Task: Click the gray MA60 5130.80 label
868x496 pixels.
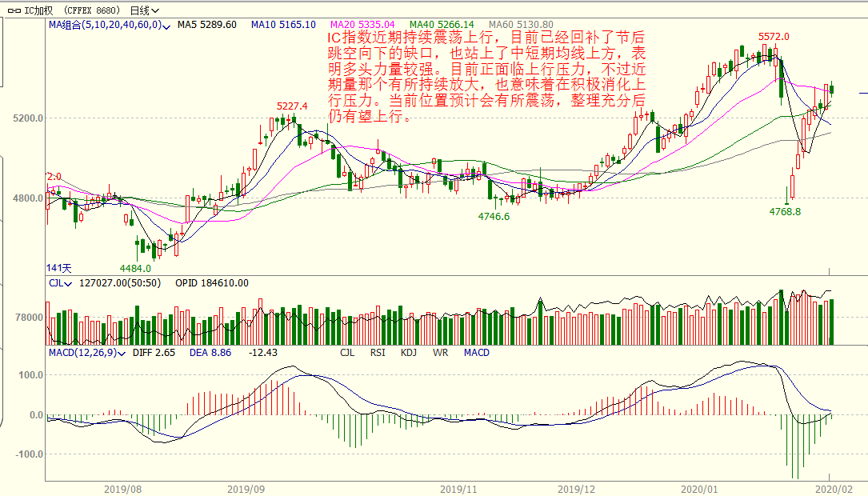Action: pos(520,25)
